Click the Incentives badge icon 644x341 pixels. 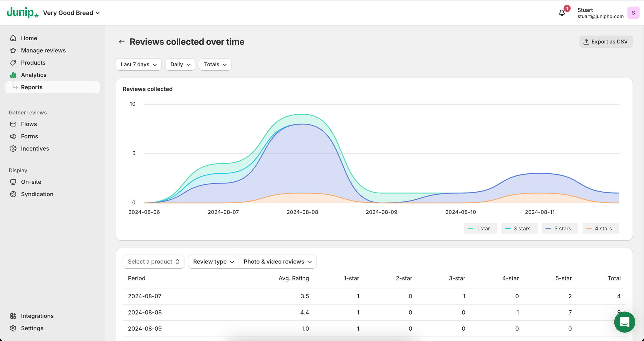13,149
